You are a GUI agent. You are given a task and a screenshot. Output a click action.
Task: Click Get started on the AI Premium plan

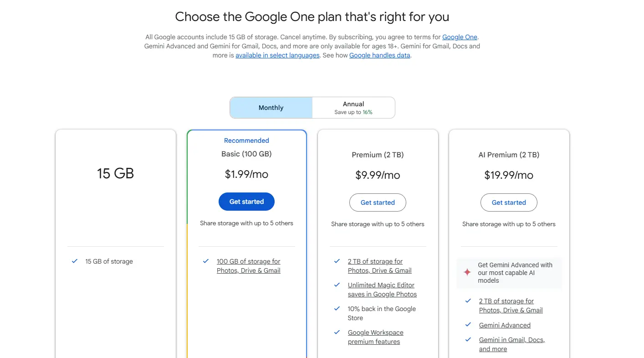[x=509, y=202]
